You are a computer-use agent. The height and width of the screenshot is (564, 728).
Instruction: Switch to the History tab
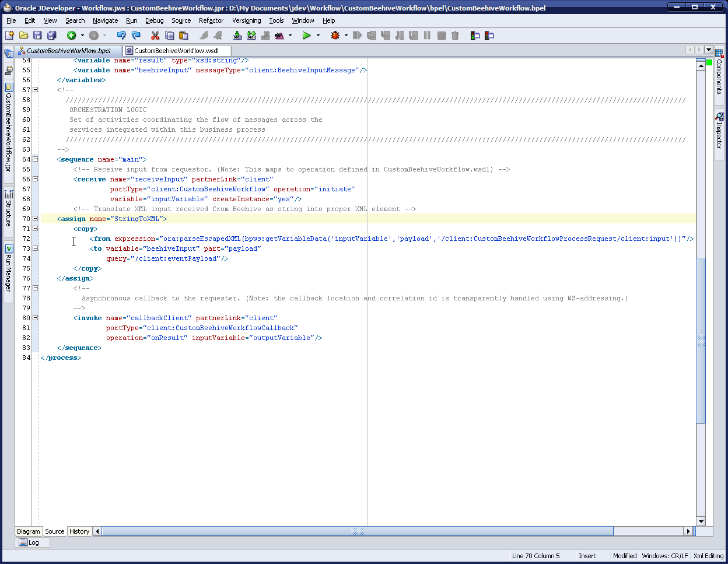pyautogui.click(x=79, y=531)
